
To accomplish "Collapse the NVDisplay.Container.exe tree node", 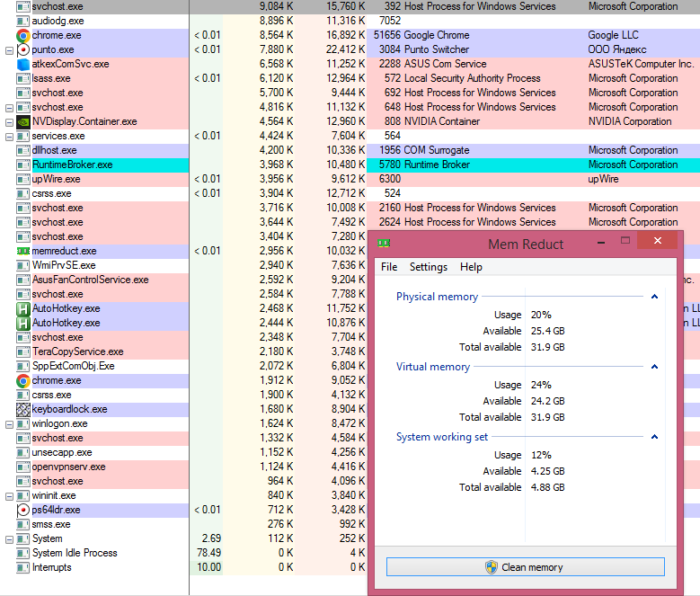I will pos(9,122).
